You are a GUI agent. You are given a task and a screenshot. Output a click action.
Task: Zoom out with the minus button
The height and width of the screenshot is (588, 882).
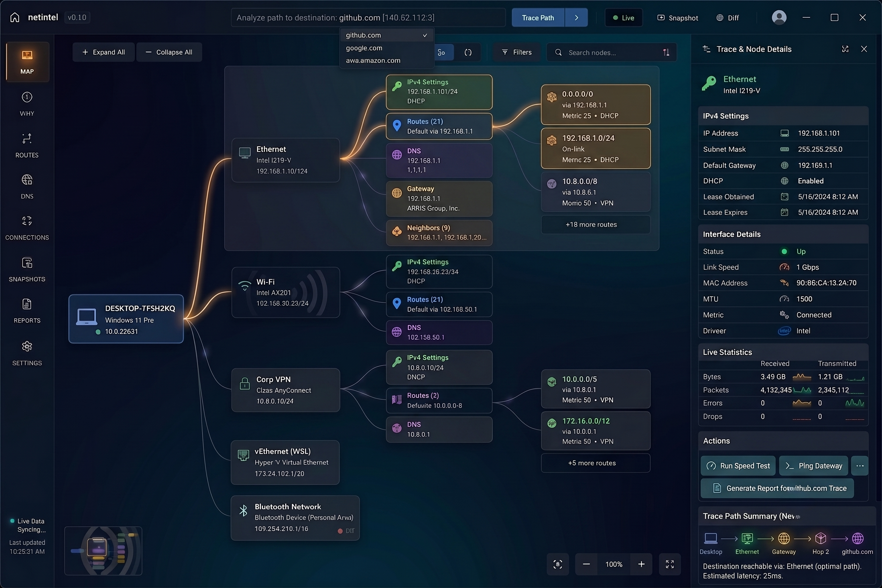[586, 564]
